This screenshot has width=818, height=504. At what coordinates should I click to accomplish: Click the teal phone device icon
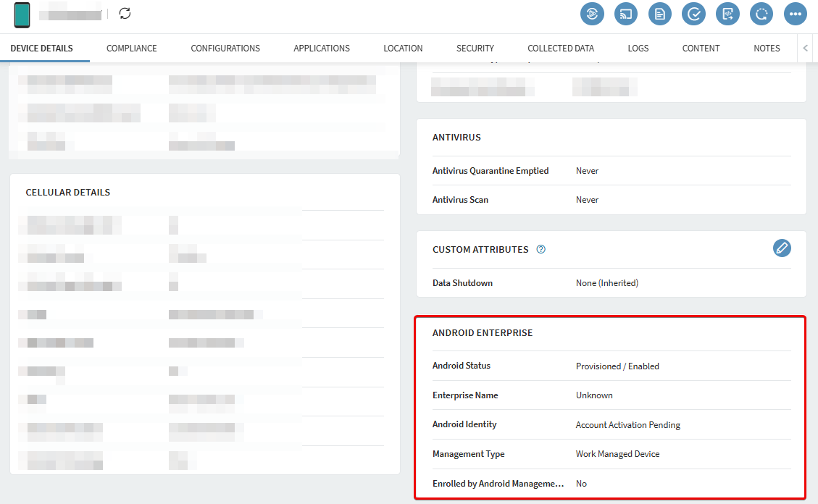(x=22, y=14)
